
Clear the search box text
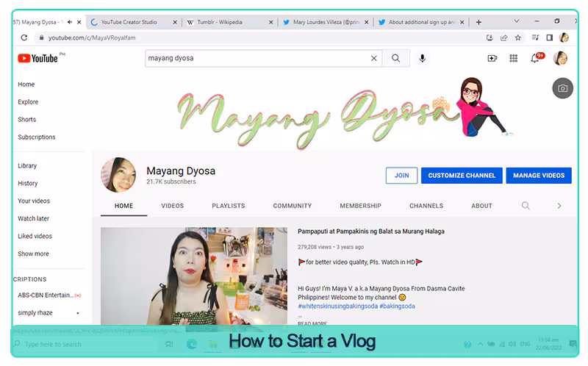pyautogui.click(x=374, y=58)
